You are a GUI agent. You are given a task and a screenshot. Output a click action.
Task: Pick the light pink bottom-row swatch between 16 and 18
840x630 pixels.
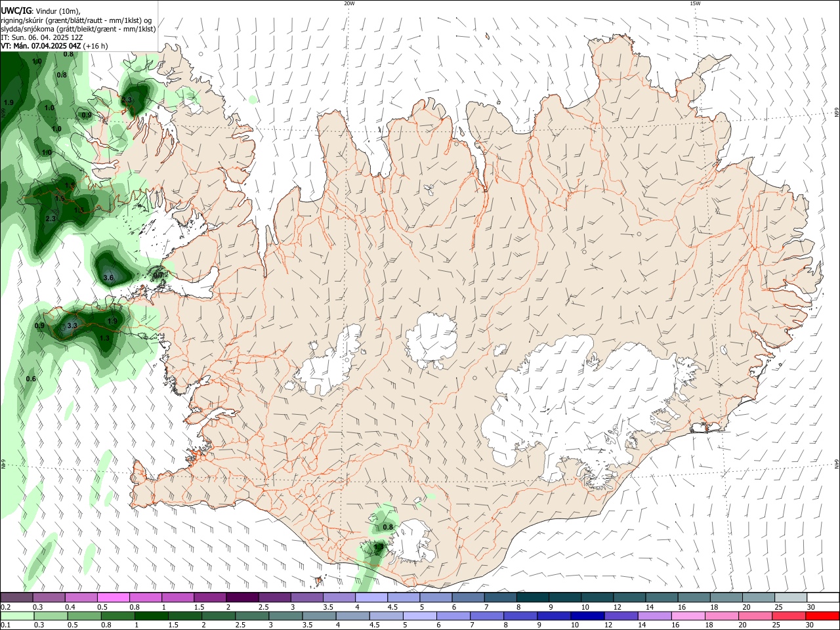pyautogui.click(x=688, y=616)
